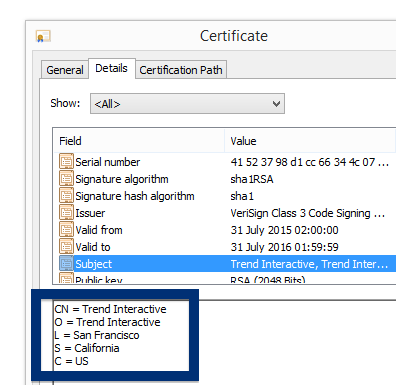
Task: Click the Issuer field icon
Action: 66,213
